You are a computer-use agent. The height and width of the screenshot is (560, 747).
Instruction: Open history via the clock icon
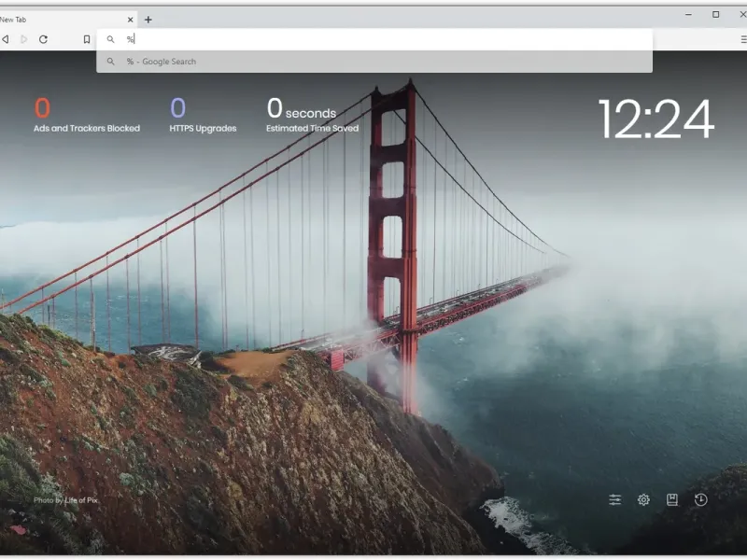point(701,499)
